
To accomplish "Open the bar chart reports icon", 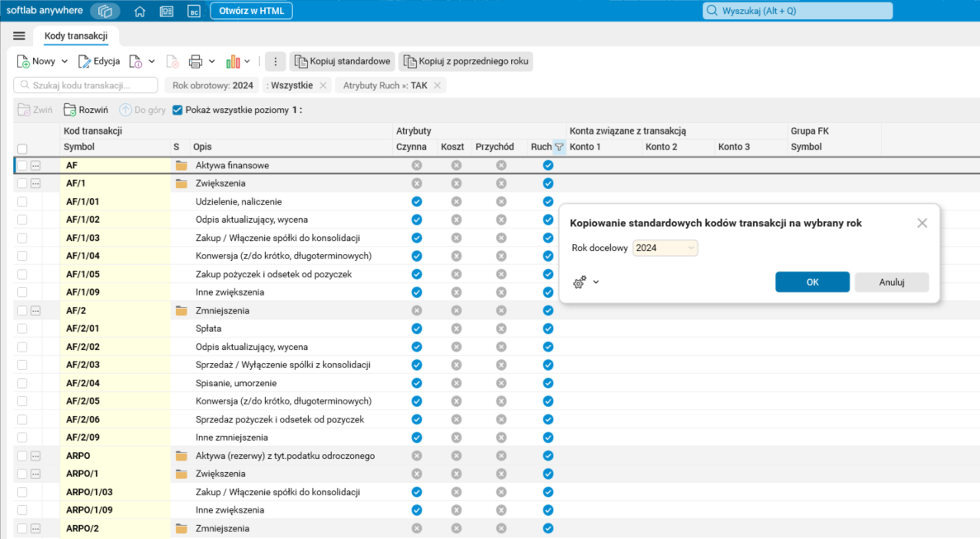I will 233,61.
